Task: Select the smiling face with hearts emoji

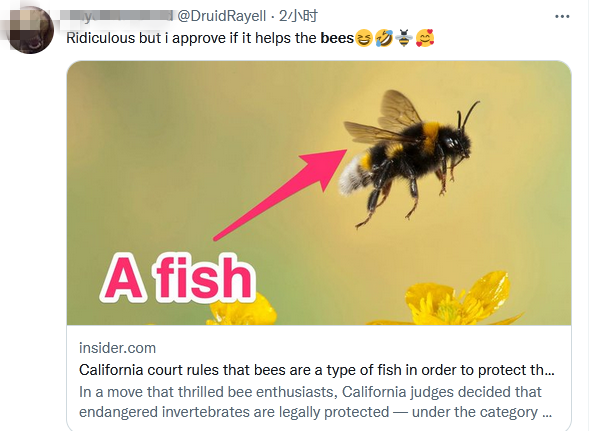Action: click(x=425, y=38)
